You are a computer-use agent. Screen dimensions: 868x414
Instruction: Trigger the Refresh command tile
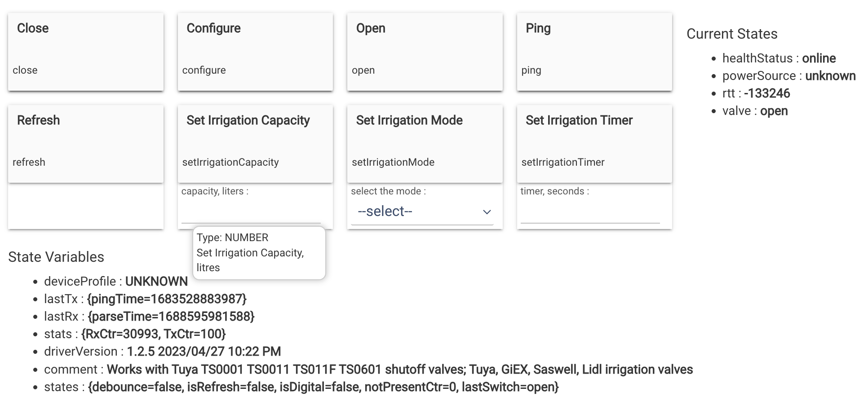coord(85,144)
